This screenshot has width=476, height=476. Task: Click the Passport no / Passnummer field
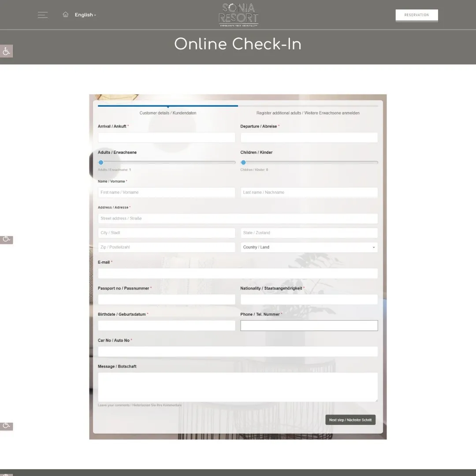coord(166,300)
